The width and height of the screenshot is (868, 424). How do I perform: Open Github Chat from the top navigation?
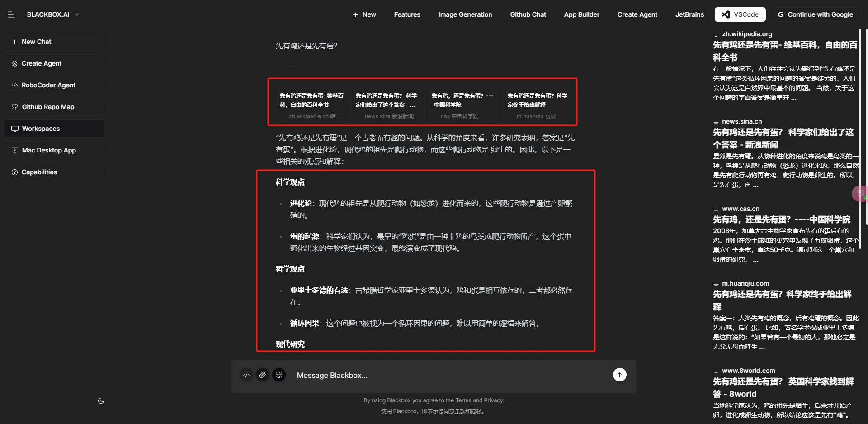point(528,14)
